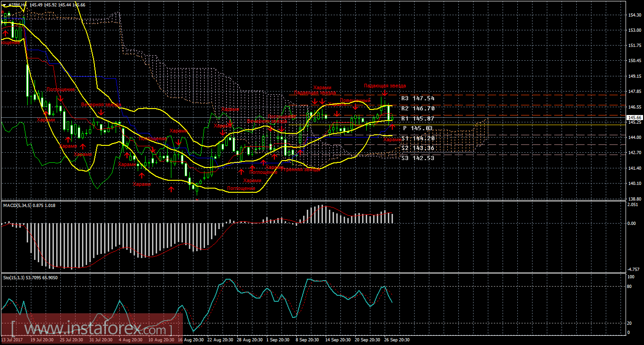Click the red down arrow under Повешенный
The height and width of the screenshot is (345, 644).
[355, 107]
